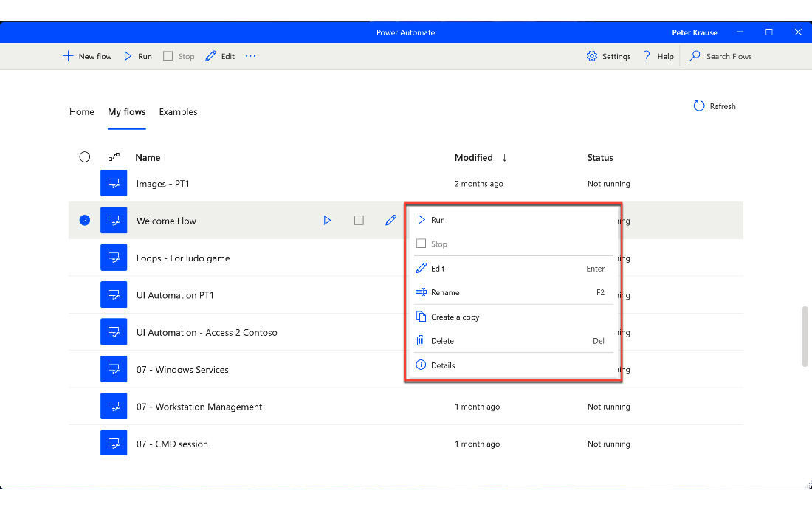Select the Images - PT1 flow name
The image size is (812, 510).
[163, 184]
